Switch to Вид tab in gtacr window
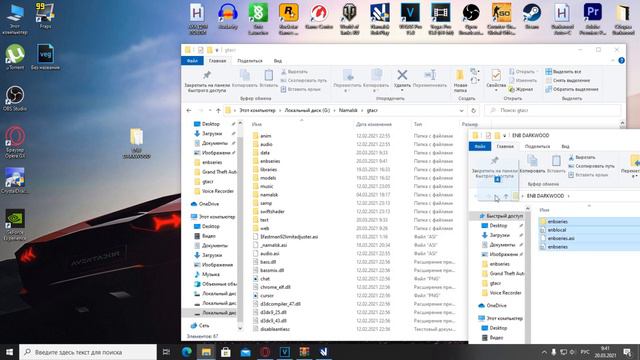Screen dimensions: 640x360 278,61
